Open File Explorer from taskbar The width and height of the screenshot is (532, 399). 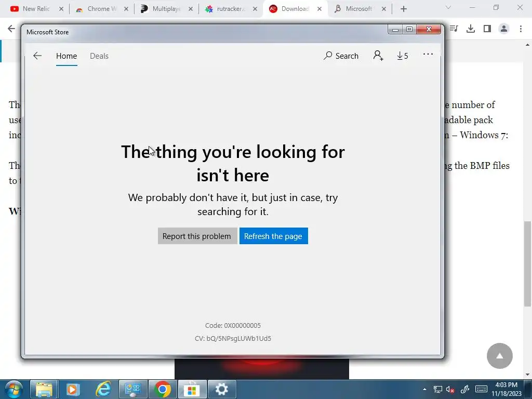point(44,390)
